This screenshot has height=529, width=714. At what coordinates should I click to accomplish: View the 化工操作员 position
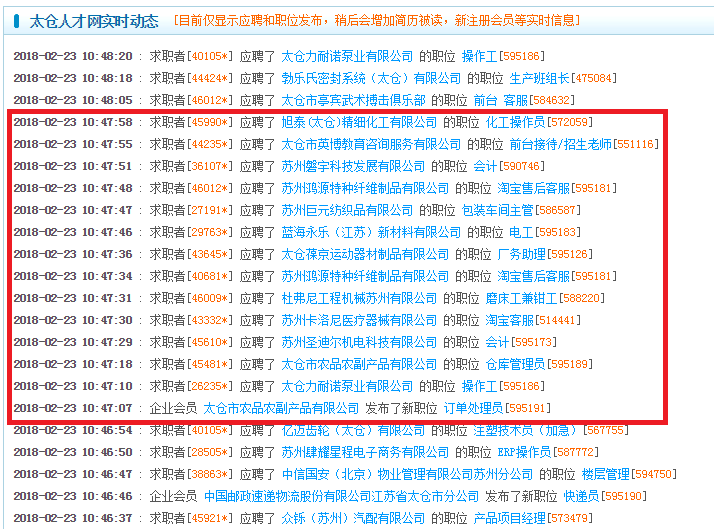[515, 122]
